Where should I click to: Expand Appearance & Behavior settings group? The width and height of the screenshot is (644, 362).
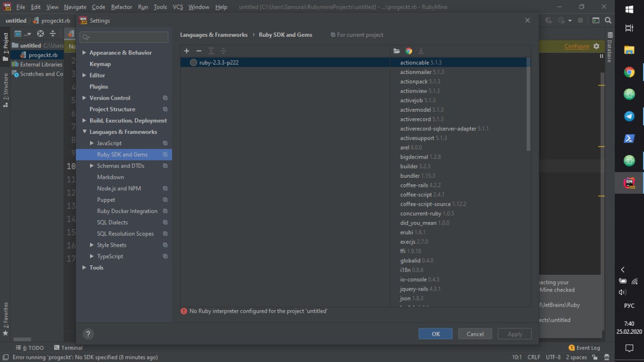point(85,53)
